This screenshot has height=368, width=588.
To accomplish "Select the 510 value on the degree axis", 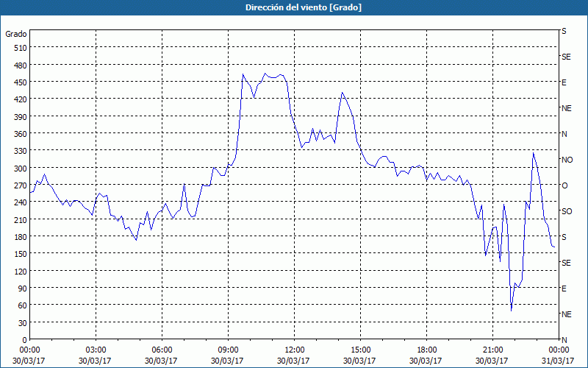I will (21, 48).
